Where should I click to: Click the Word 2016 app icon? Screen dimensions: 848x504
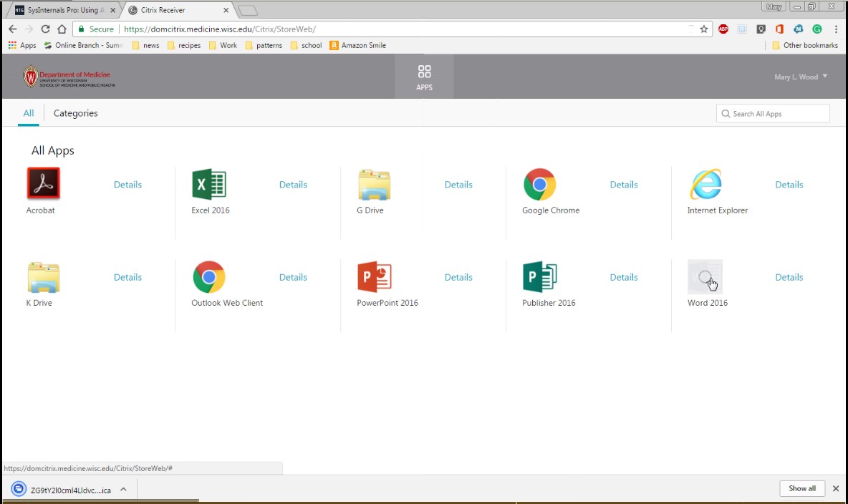click(x=705, y=277)
